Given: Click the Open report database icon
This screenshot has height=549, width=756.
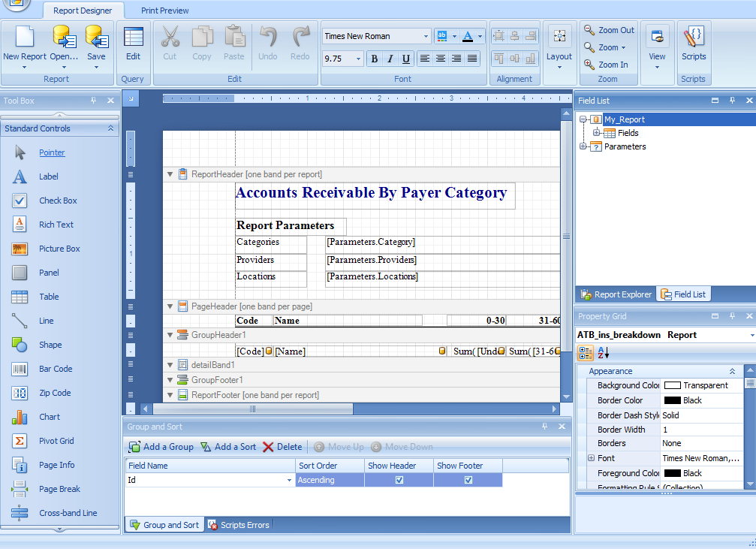Looking at the screenshot, I should pos(64,37).
